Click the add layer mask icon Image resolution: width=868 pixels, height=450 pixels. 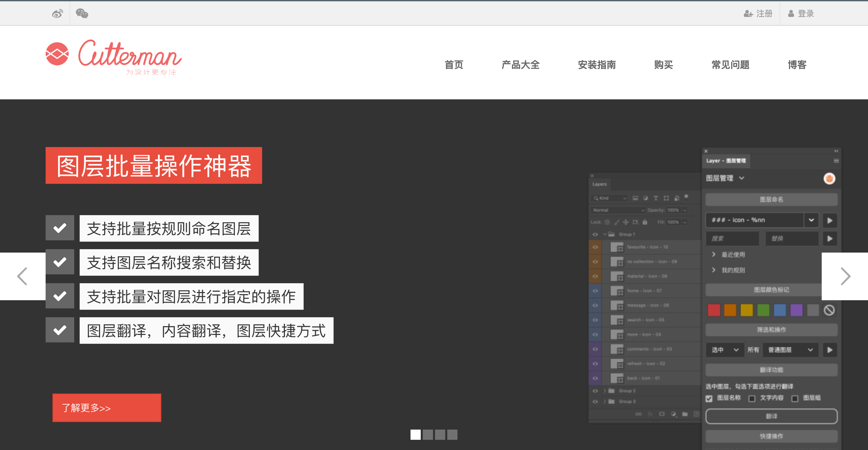(x=662, y=414)
